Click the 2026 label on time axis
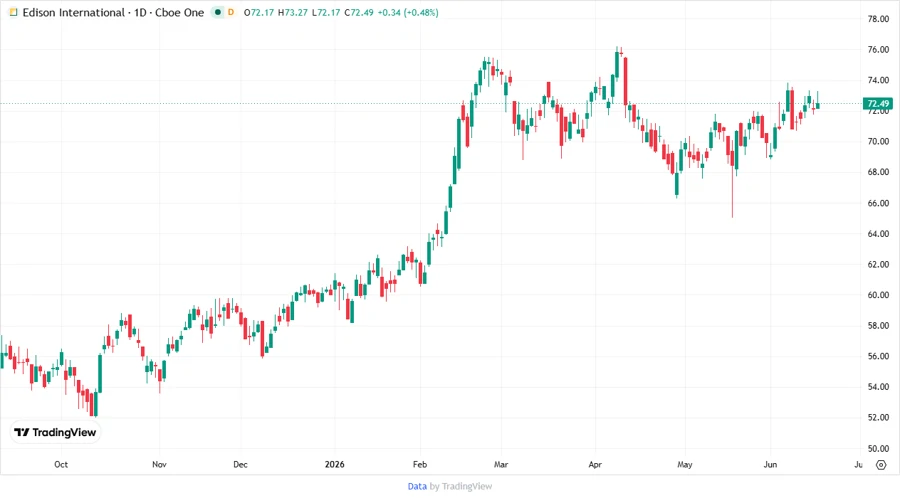The width and height of the screenshot is (900, 498). (335, 464)
